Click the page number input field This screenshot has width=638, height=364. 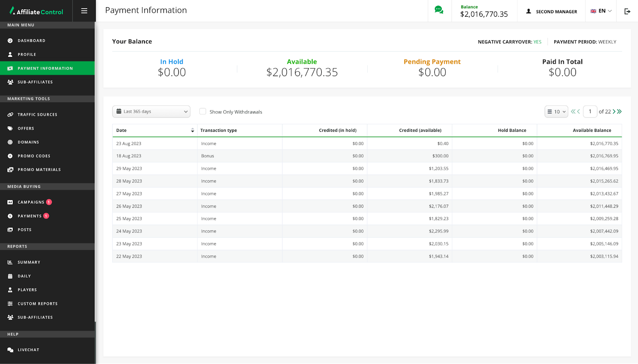coord(590,112)
